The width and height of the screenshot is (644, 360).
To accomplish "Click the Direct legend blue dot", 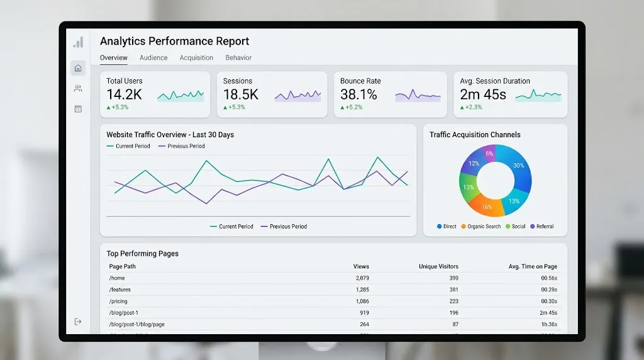I will click(x=440, y=227).
